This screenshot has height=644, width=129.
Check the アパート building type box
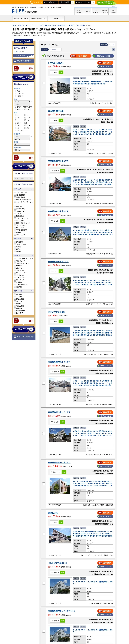[15, 91]
